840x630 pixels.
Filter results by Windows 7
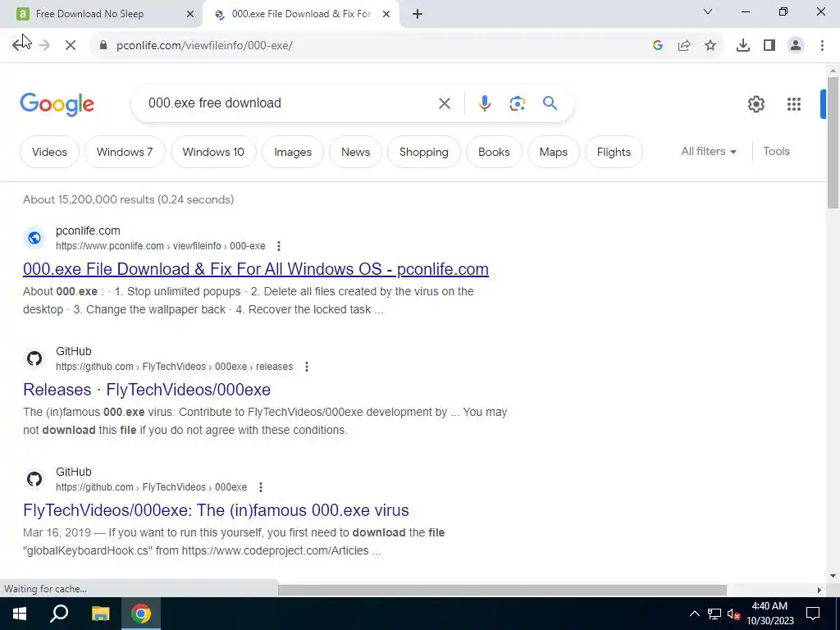(125, 152)
